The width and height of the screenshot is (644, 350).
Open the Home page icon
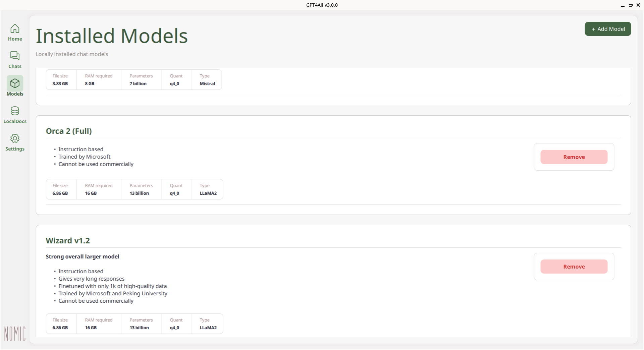[x=15, y=28]
